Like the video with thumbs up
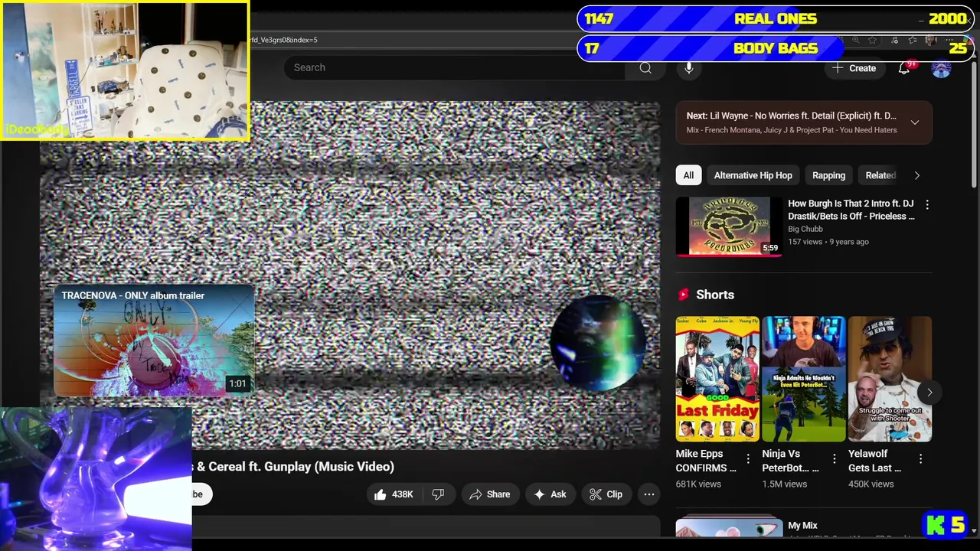Image resolution: width=980 pixels, height=551 pixels. [394, 494]
